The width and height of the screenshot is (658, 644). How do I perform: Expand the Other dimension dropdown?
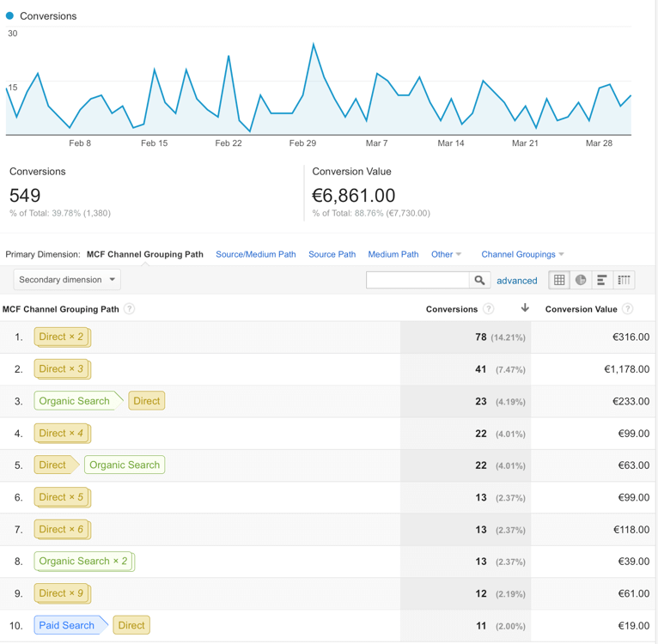(x=446, y=254)
